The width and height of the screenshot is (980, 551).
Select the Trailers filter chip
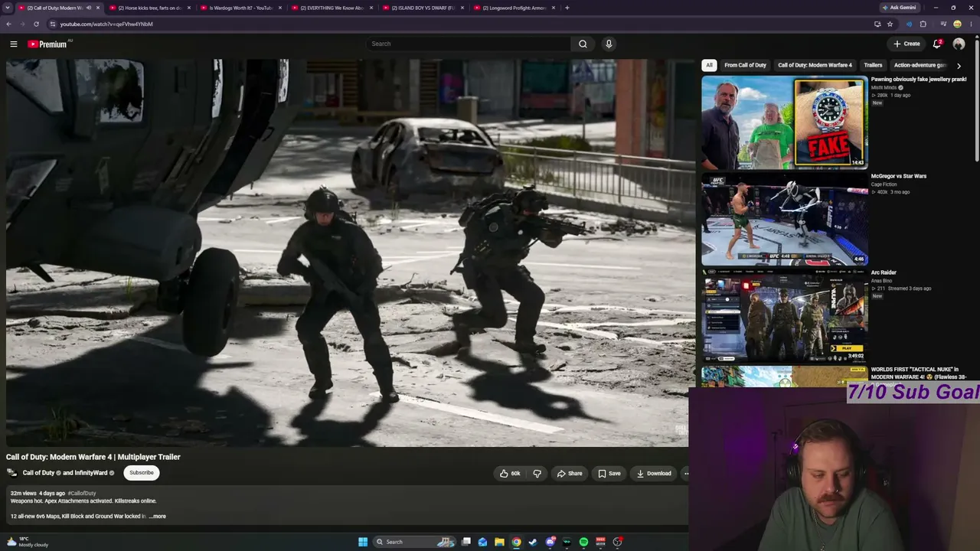873,65
